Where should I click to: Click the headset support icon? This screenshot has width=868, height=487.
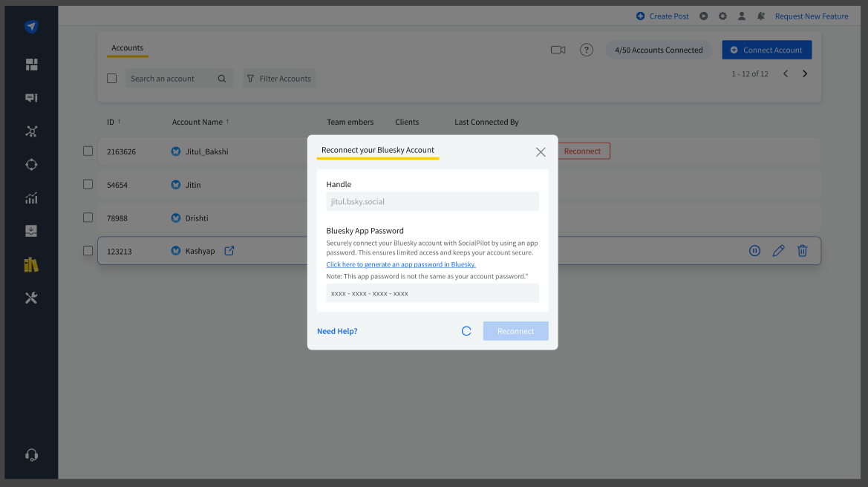[x=31, y=455]
